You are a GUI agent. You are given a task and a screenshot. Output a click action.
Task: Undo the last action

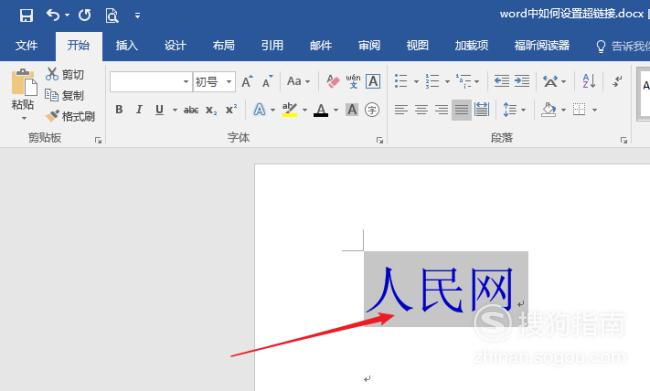coord(53,15)
